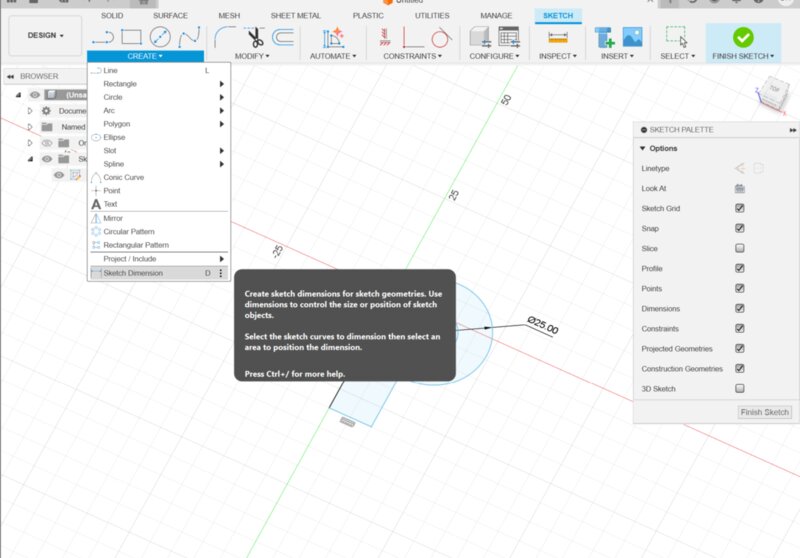Screen dimensions: 800x558
Task: Click the Automate sketch dimensions icon
Action: [x=333, y=38]
